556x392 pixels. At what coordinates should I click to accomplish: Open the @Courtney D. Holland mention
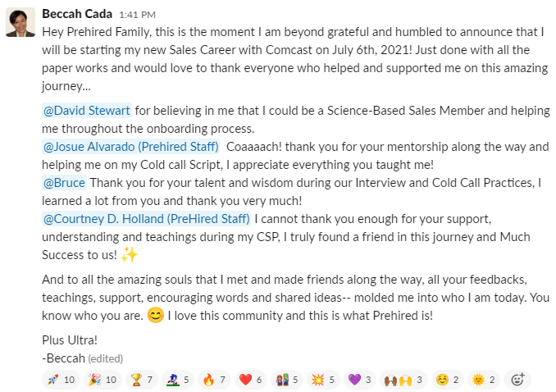click(x=146, y=218)
